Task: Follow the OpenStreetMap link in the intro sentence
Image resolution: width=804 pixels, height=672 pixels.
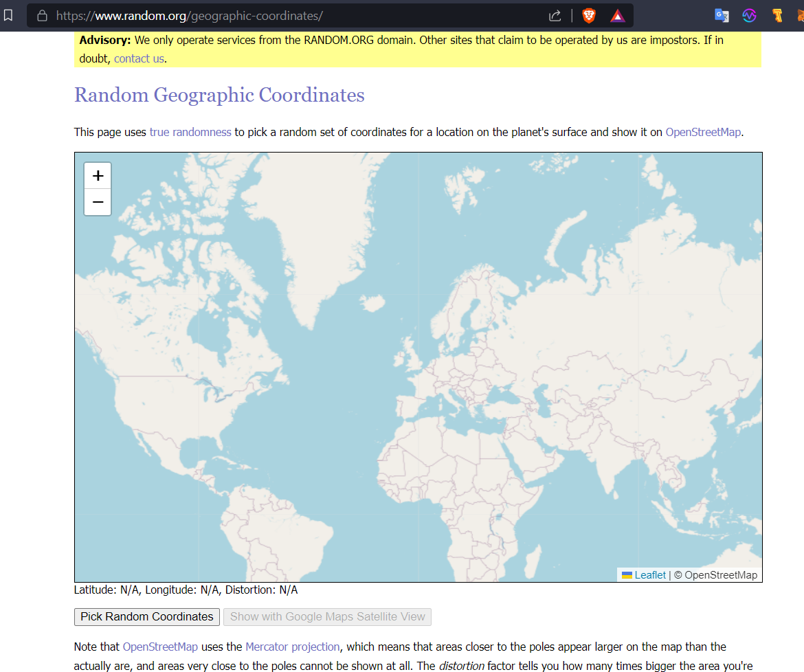Action: pos(703,132)
